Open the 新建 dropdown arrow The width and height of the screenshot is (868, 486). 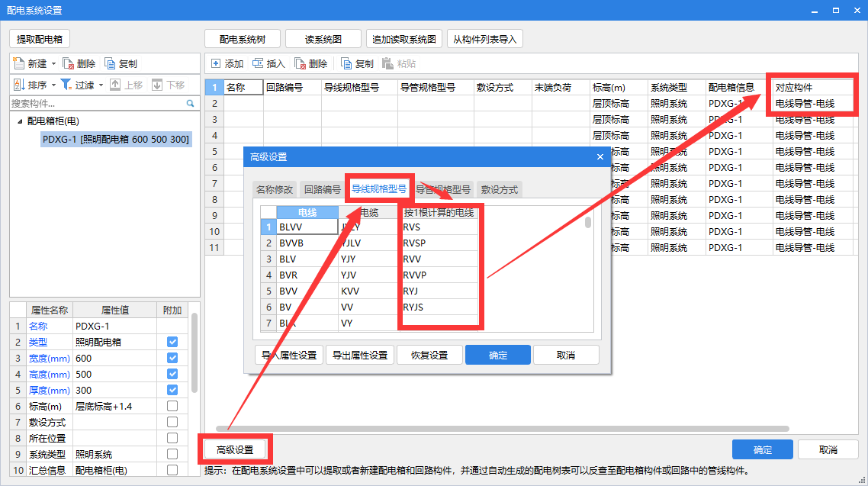53,64
